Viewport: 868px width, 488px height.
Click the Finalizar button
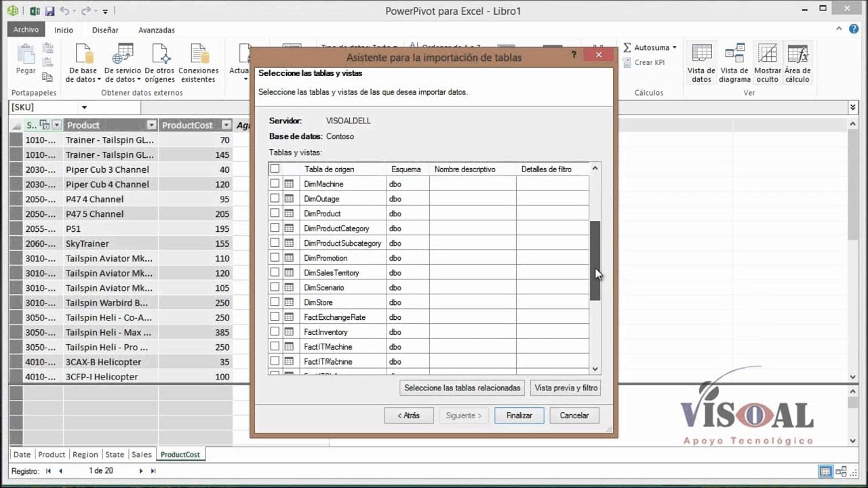[519, 415]
